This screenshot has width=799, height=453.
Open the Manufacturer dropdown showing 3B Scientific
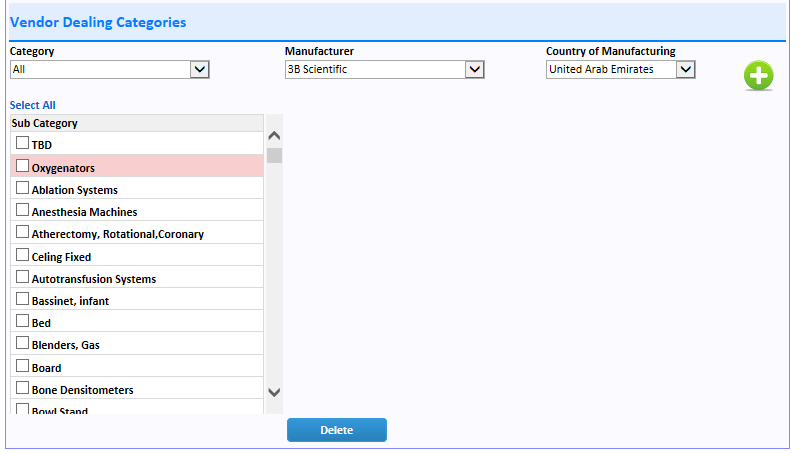click(x=384, y=69)
